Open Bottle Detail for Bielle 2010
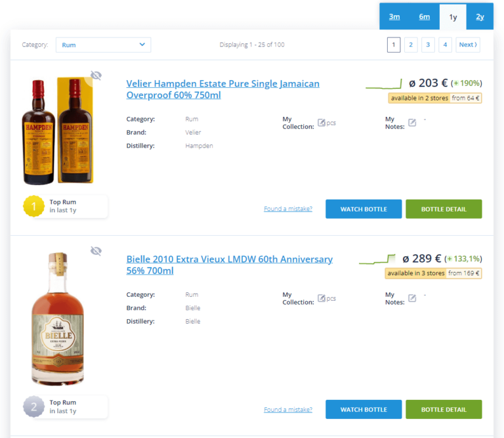 (444, 409)
